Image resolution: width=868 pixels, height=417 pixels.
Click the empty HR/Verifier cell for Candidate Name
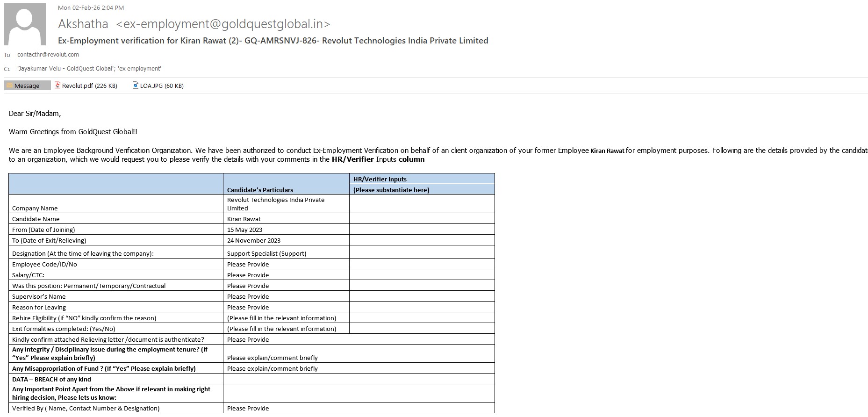[422, 219]
